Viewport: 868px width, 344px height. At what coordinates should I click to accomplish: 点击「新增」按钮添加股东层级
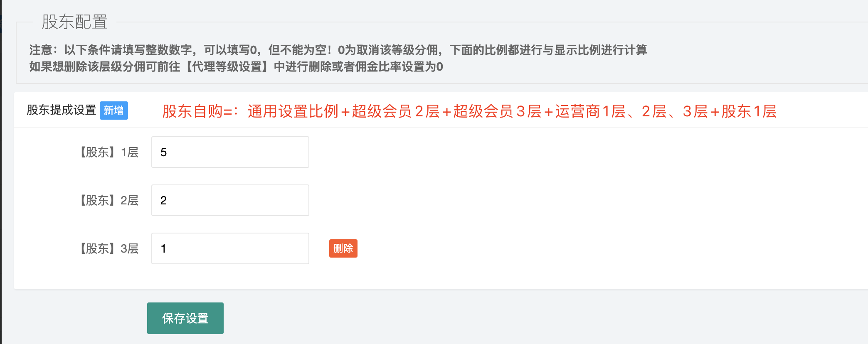(113, 111)
